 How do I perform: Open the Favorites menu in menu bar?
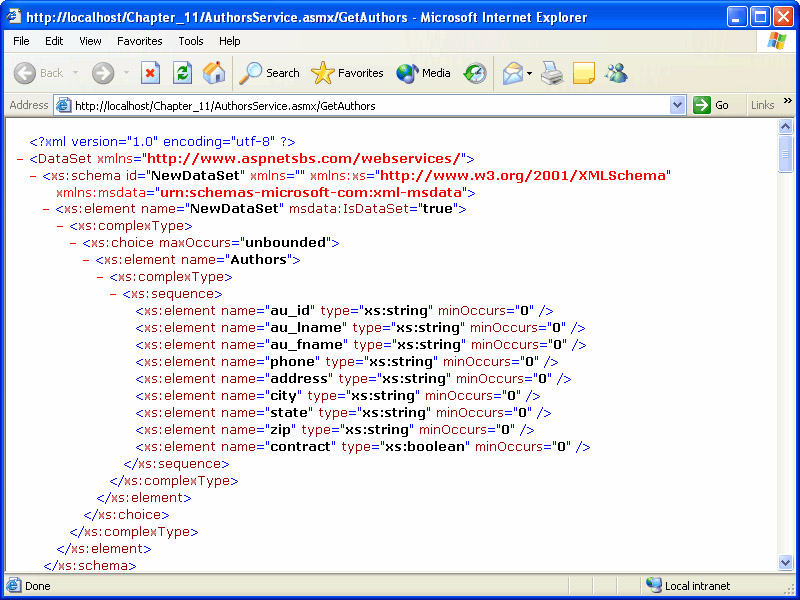point(139,41)
